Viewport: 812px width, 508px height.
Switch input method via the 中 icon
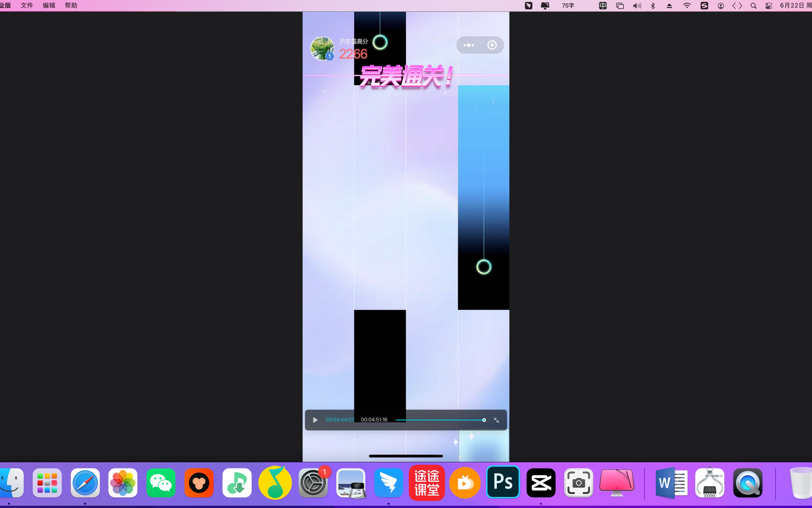pyautogui.click(x=603, y=6)
